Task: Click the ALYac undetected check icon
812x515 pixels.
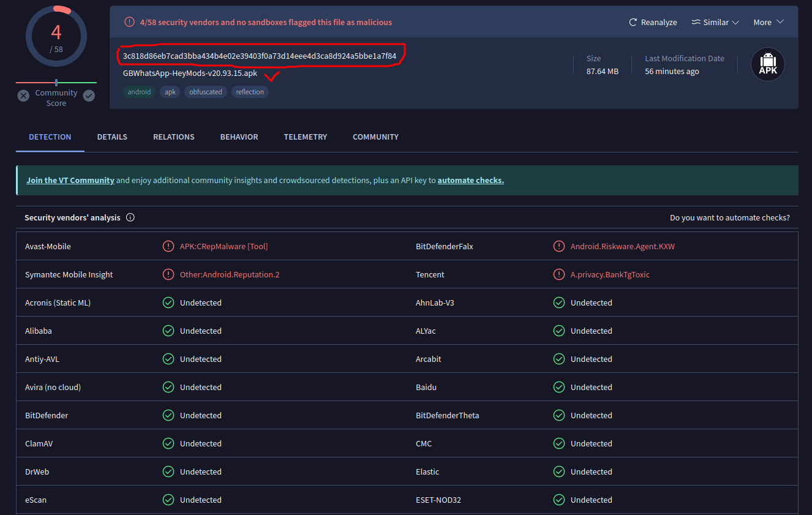Action: [559, 331]
